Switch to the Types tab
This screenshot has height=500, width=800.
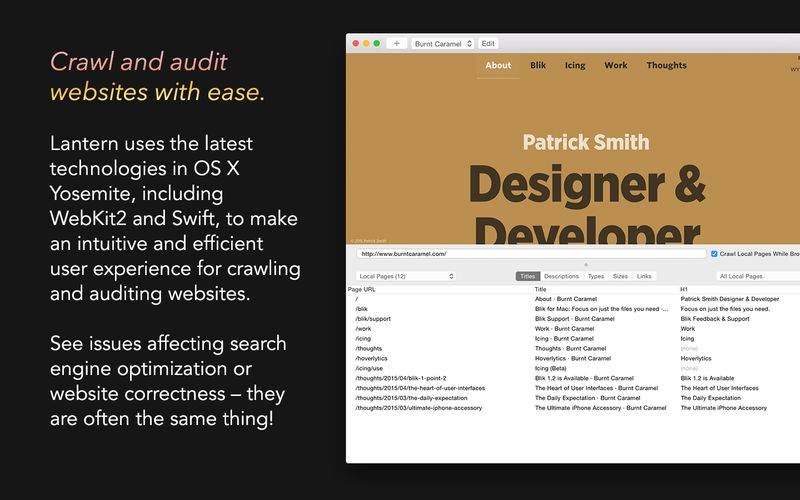click(x=595, y=276)
